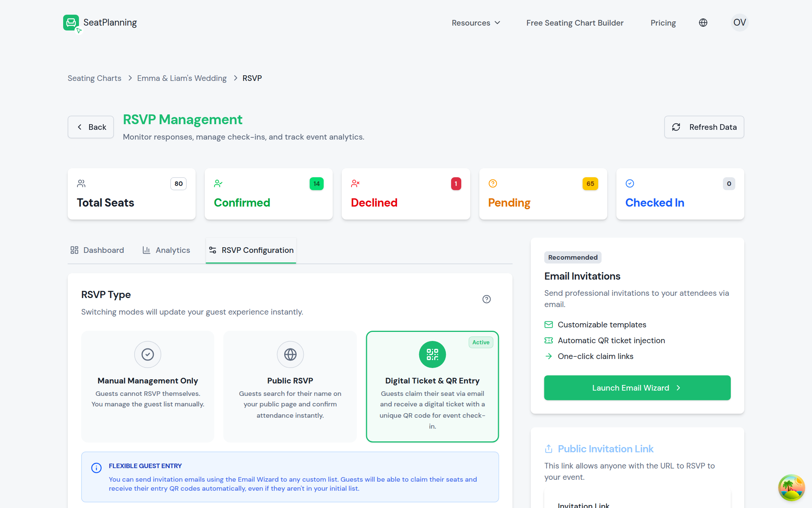Select the Public RSVP mode
812x508 pixels.
(x=290, y=386)
